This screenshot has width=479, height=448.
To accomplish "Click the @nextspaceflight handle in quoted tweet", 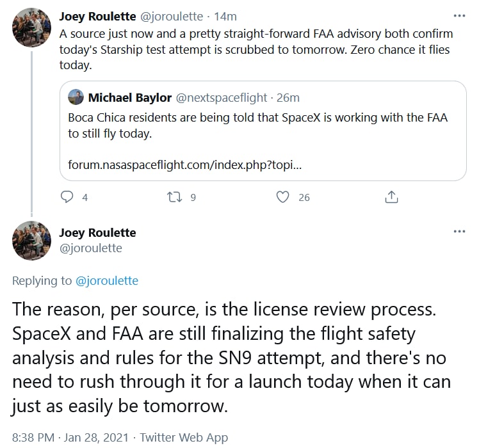I will point(220,97).
